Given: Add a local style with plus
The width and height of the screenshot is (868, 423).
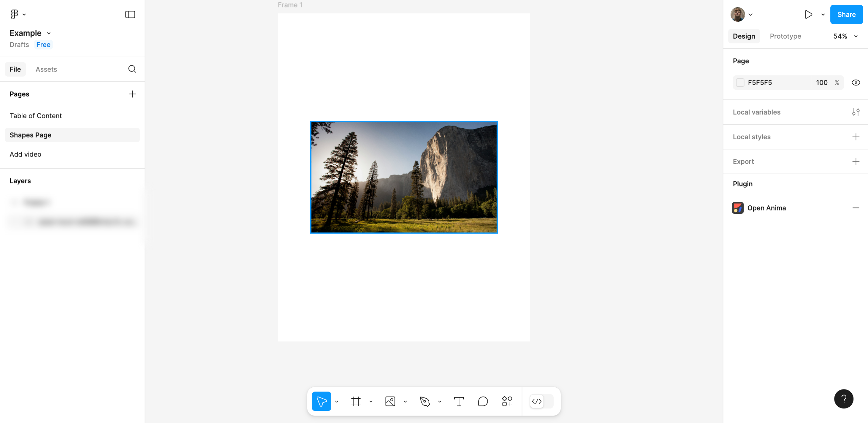Looking at the screenshot, I should coord(856,137).
